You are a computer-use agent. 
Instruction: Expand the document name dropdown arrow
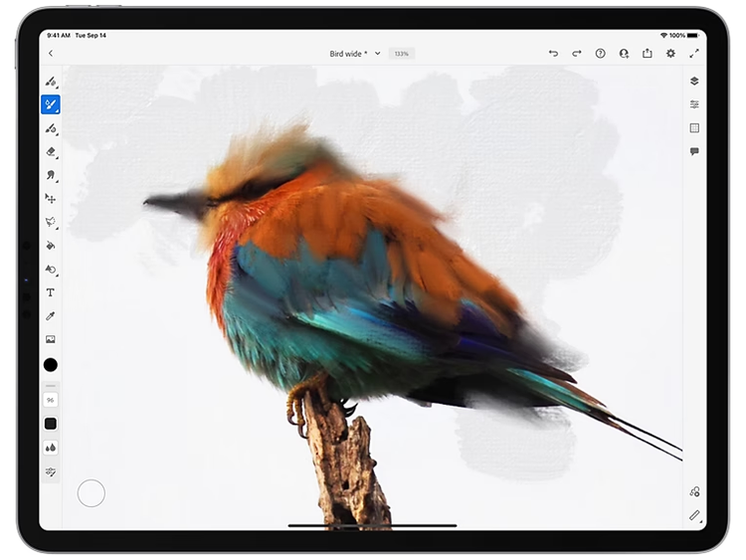pos(378,54)
